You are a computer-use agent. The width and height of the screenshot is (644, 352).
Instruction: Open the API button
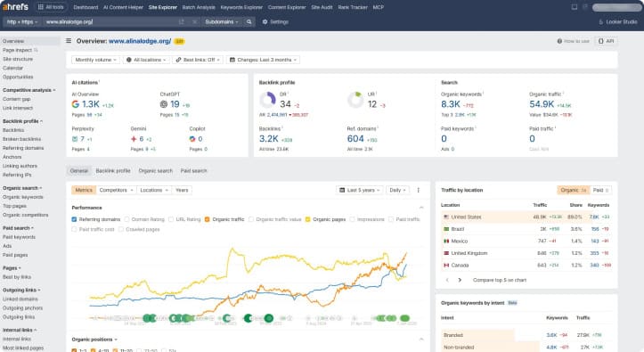click(607, 41)
